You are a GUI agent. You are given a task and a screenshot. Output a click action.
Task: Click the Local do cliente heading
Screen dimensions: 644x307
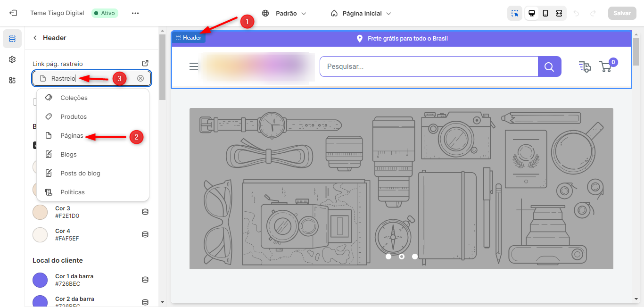click(x=58, y=260)
